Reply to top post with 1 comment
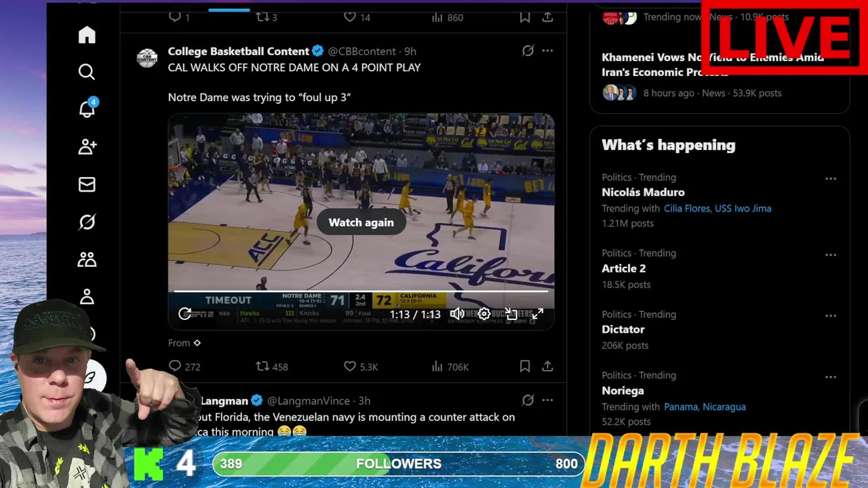868x488 pixels. click(x=179, y=17)
